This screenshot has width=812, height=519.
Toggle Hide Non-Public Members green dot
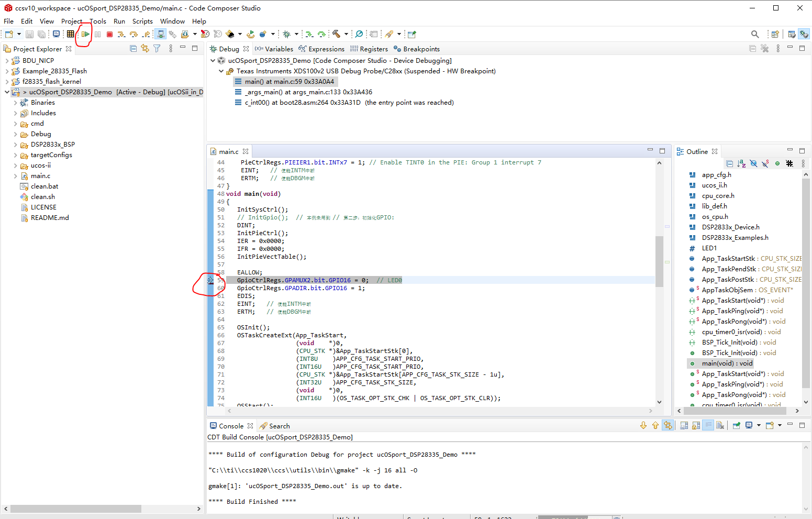coord(777,164)
